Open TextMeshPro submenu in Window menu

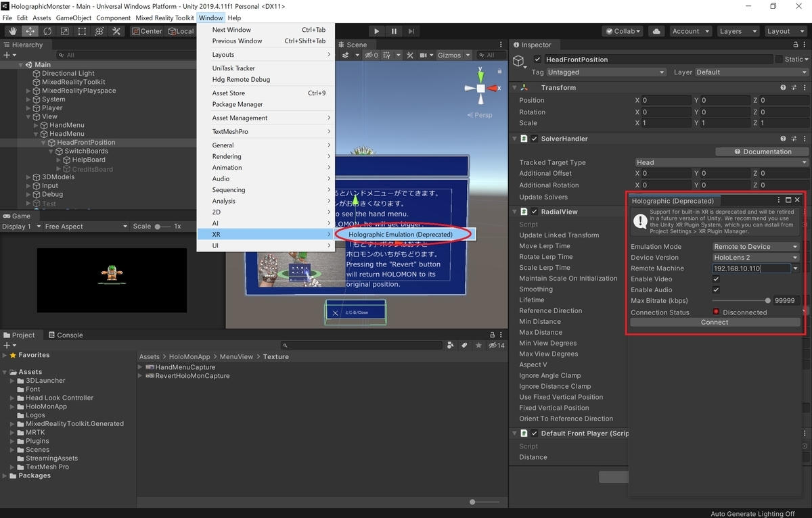[266, 131]
